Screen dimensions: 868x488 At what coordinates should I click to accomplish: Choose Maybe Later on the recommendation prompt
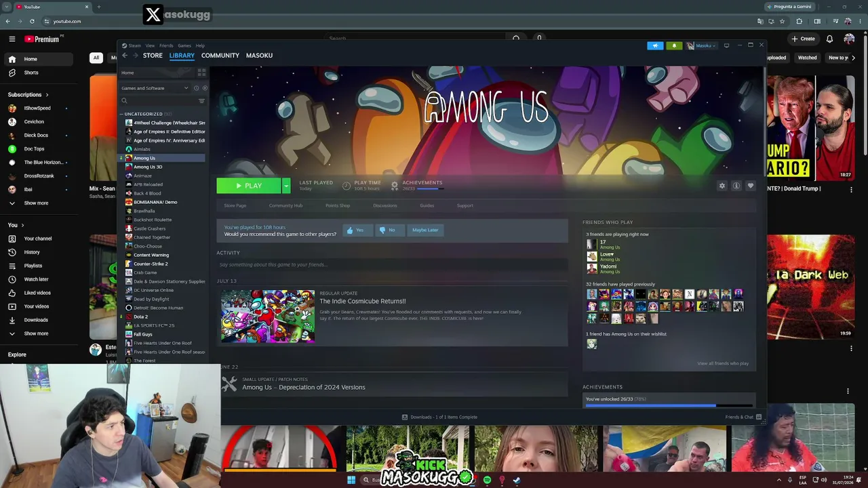point(425,230)
